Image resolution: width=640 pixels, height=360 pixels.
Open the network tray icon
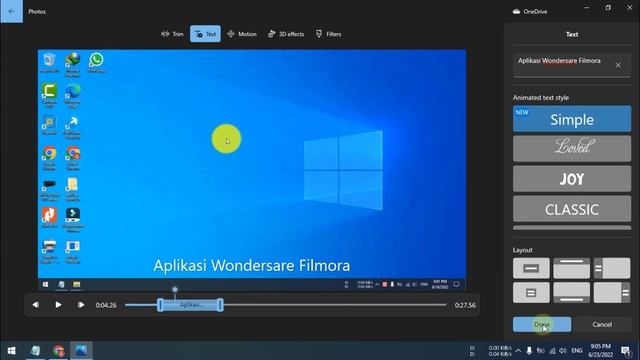(552, 351)
